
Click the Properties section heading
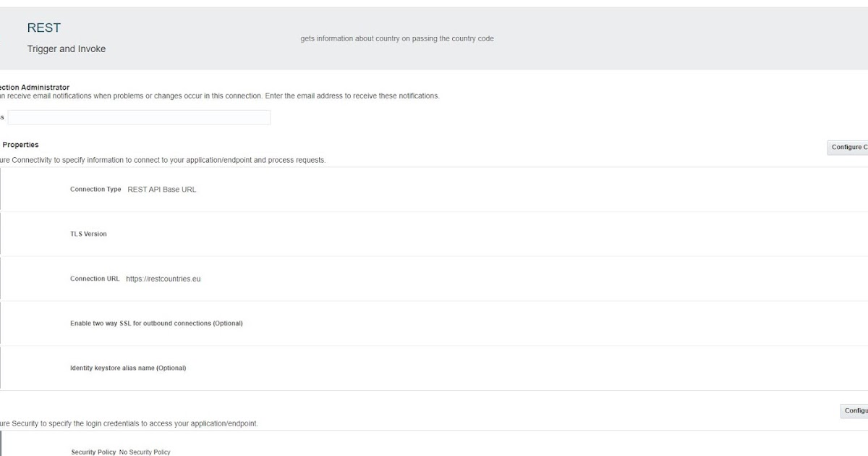20,144
